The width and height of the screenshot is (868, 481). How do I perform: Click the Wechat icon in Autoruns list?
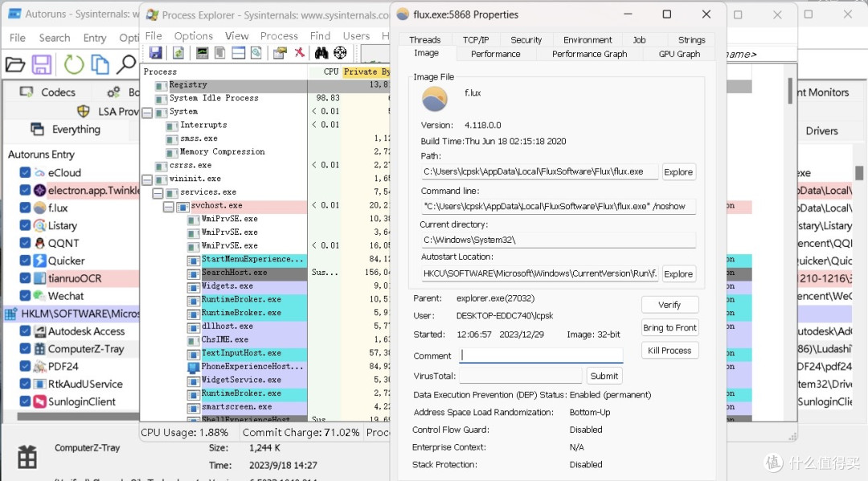[x=40, y=296]
